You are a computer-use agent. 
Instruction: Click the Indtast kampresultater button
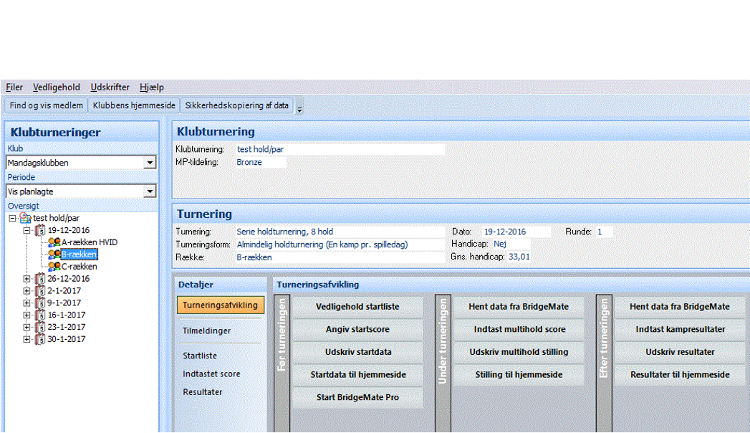pos(679,328)
